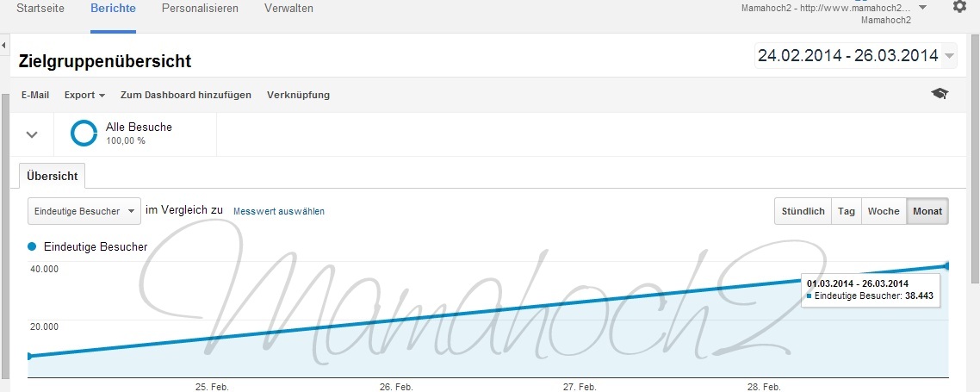Click the chart's left starting data point
Viewport: 980px width, 392px height.
29,357
